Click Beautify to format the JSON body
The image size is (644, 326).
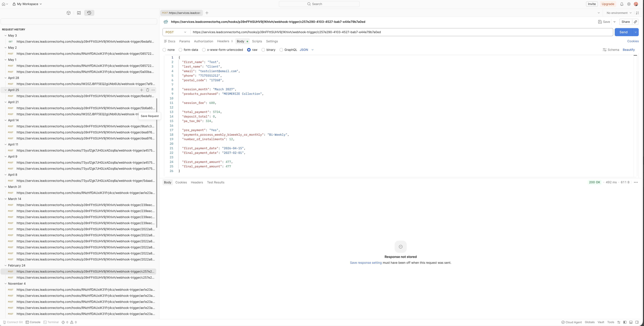click(629, 50)
